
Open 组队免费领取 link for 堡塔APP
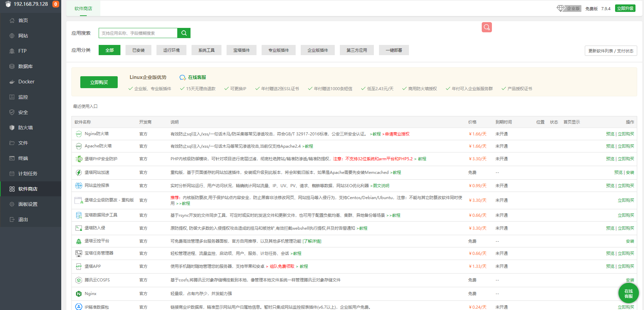coord(282,266)
